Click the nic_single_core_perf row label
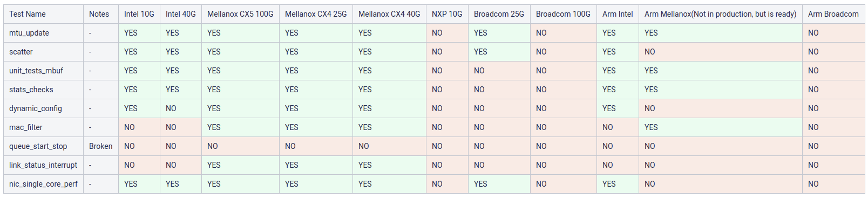This screenshot has width=868, height=198. (43, 184)
